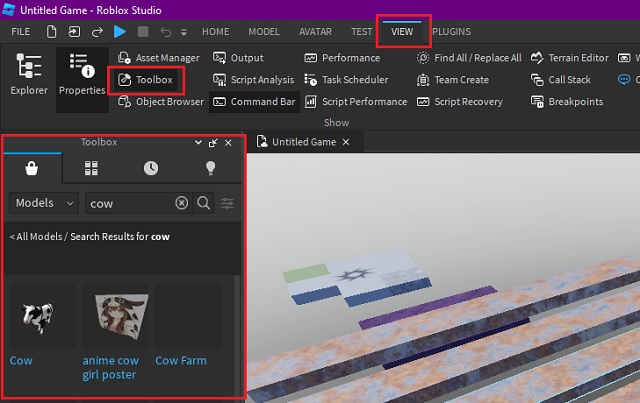
Task: Open the Cow model link
Action: pyautogui.click(x=21, y=361)
